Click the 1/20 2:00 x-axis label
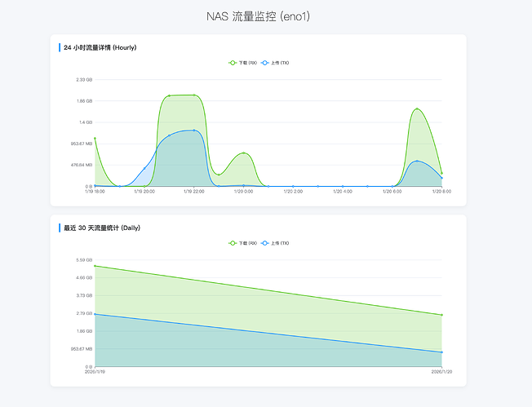Viewport: 532px width, 407px height. point(293,192)
